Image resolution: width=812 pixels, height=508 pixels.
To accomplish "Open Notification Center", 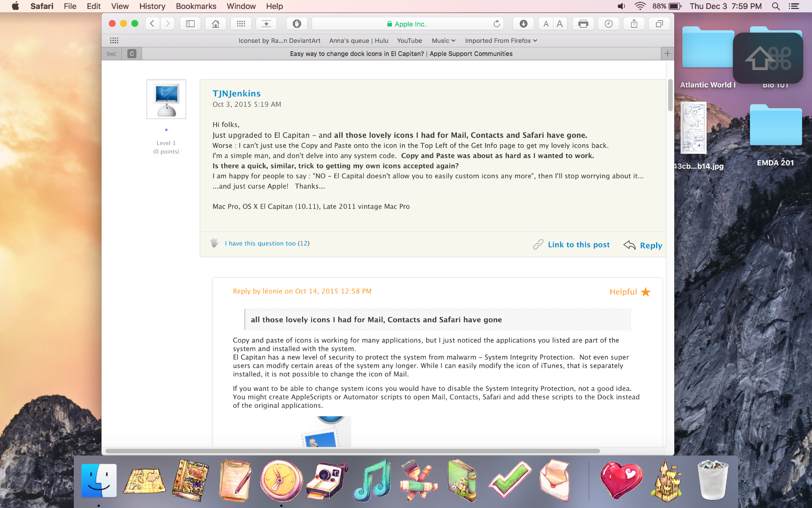I will (794, 6).
